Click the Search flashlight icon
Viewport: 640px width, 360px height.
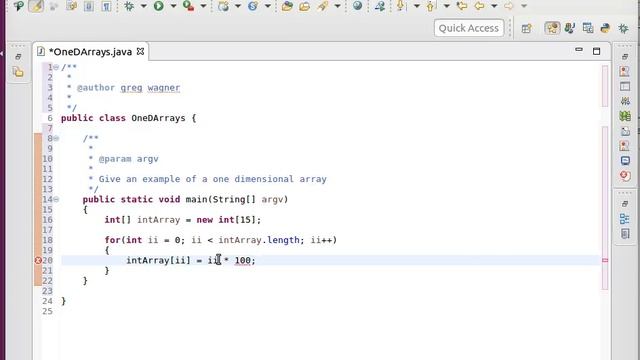click(x=322, y=6)
